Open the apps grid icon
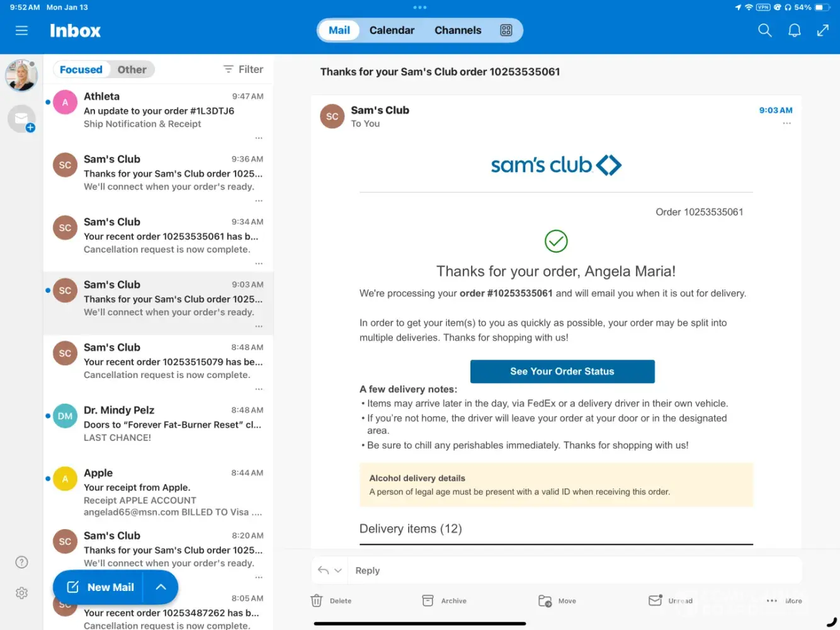This screenshot has height=630, width=840. tap(506, 30)
